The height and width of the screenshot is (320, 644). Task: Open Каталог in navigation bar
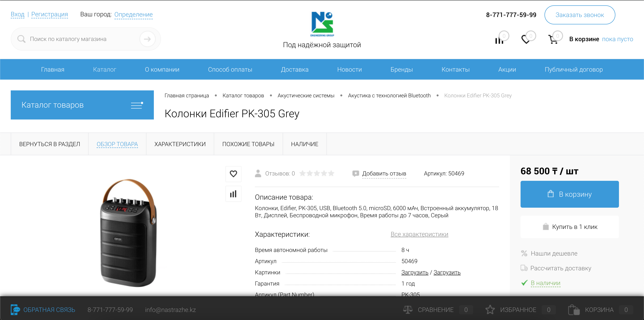coord(104,69)
